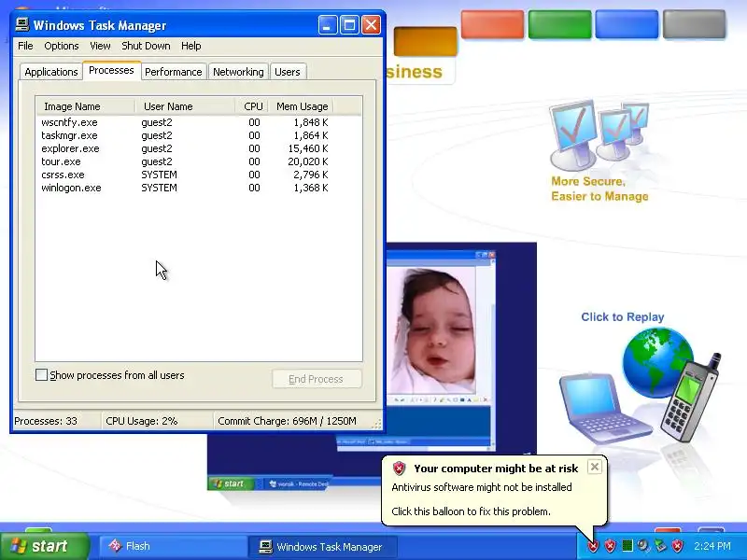Open the volume speaker tray icon

pos(643,546)
